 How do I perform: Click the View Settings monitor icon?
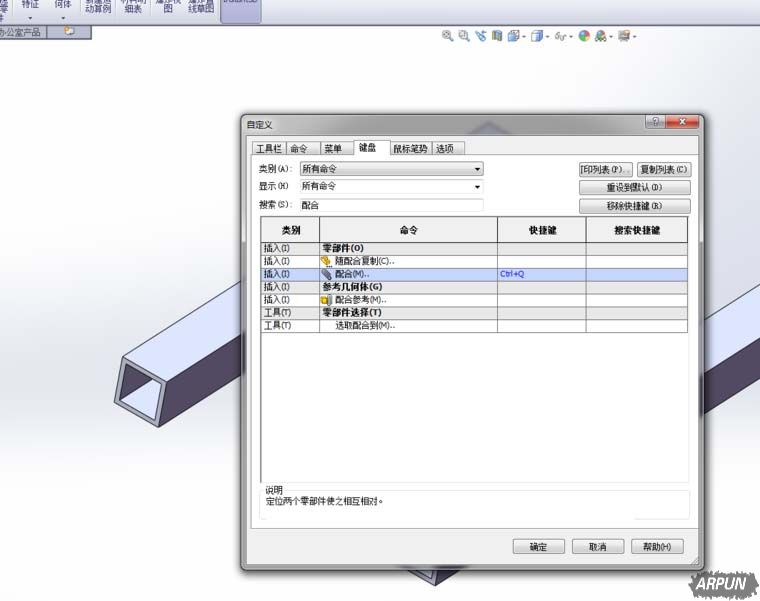coord(624,36)
